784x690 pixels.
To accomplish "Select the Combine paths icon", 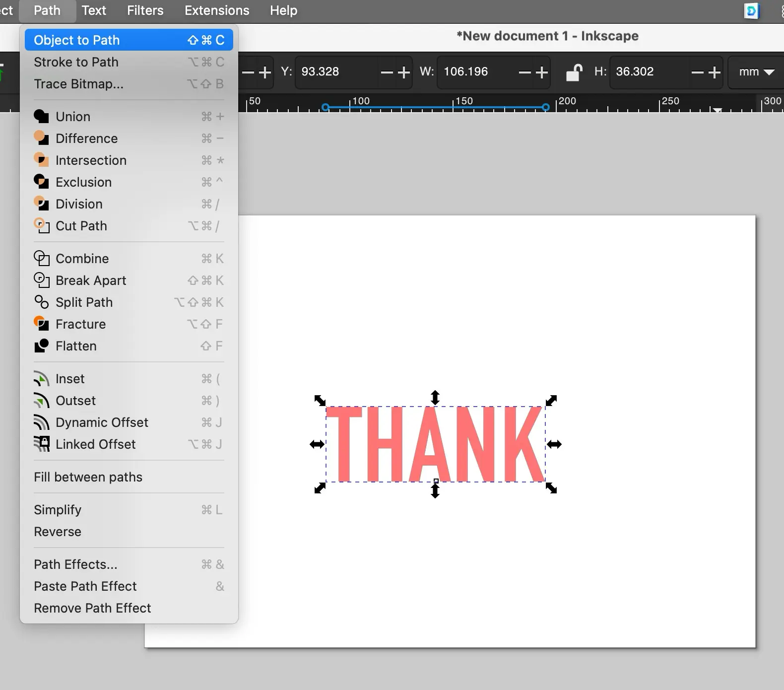I will (x=41, y=259).
